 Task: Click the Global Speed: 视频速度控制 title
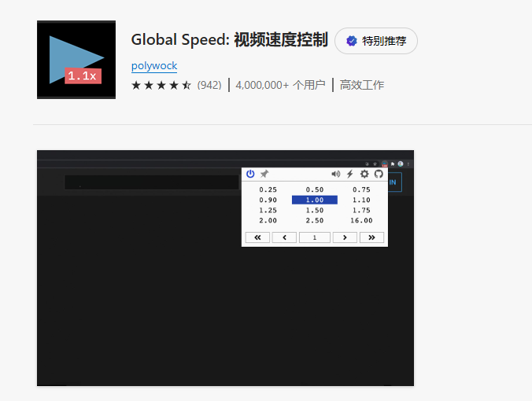pos(229,40)
